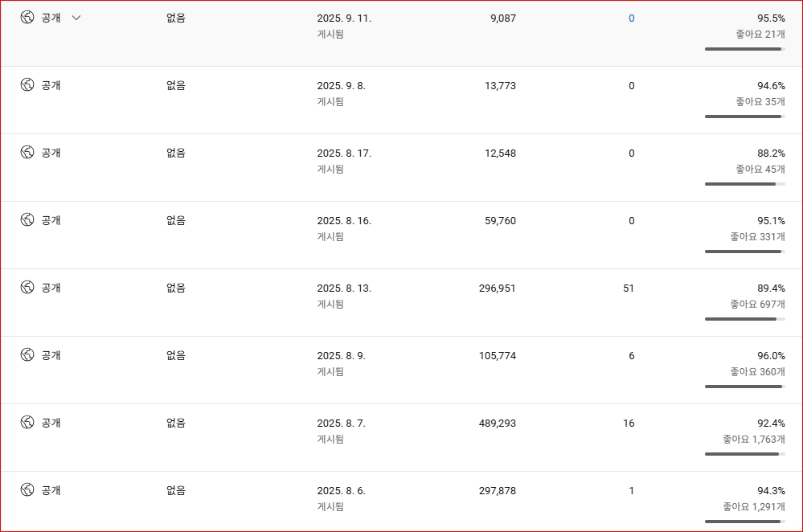803x532 pixels.
Task: Click the 없음 restriction cell for 2025. 8. 9.
Action: coord(176,355)
